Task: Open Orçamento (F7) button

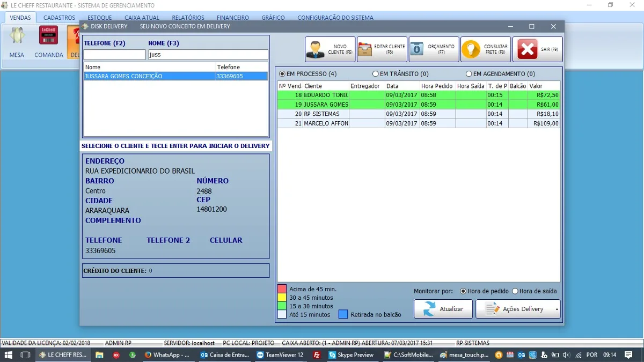Action: click(x=434, y=49)
